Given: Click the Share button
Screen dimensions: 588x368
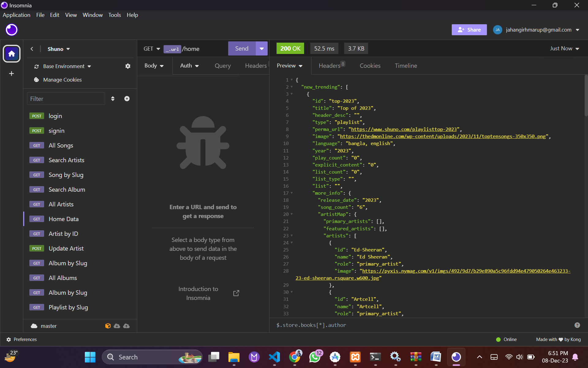Looking at the screenshot, I should click(x=469, y=30).
